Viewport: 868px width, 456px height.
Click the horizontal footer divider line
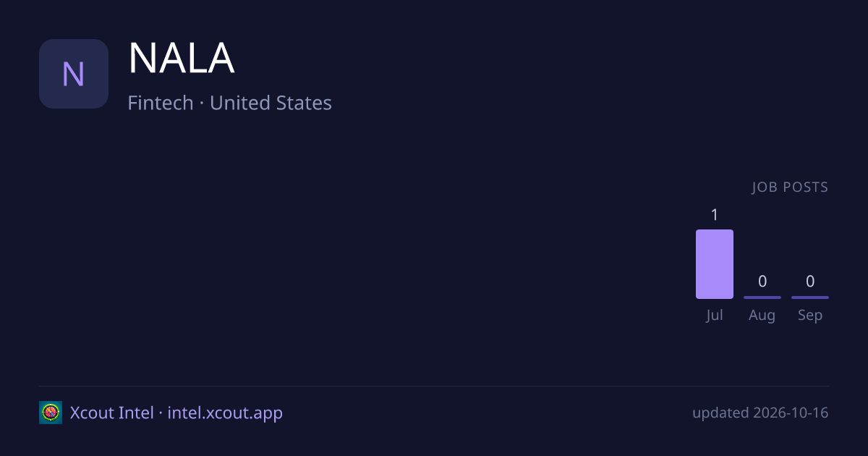(434, 386)
